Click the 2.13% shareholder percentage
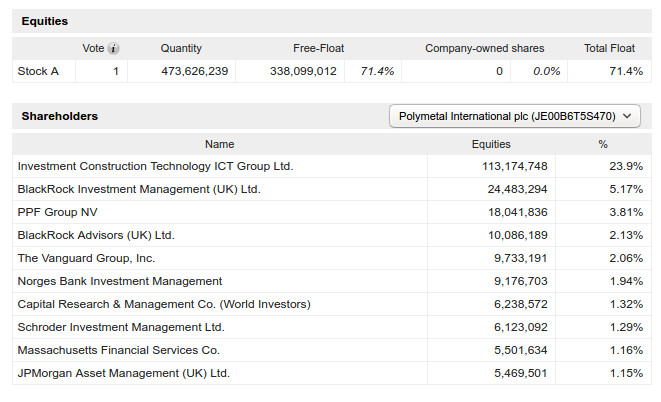This screenshot has width=661, height=402. tap(626, 236)
